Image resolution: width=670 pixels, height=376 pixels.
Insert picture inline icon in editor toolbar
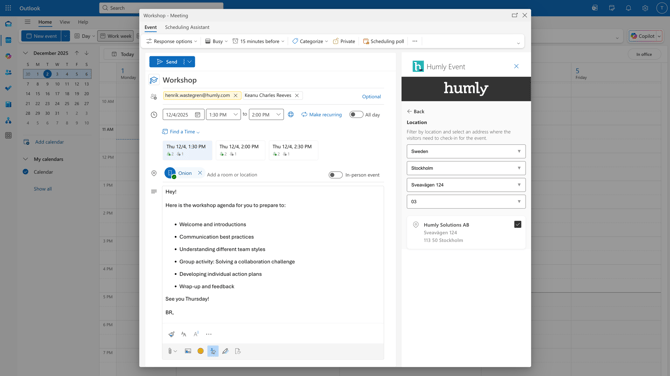pos(188,351)
